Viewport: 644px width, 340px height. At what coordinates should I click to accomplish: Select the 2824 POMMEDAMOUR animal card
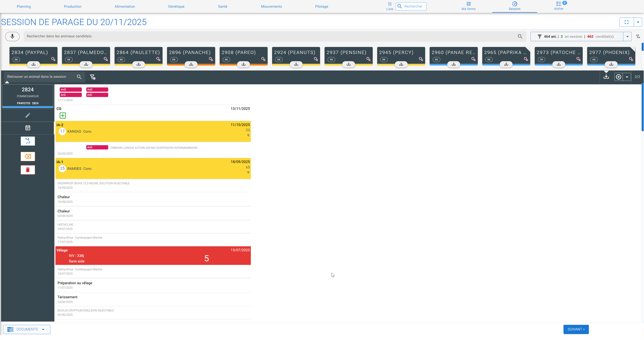[28, 96]
